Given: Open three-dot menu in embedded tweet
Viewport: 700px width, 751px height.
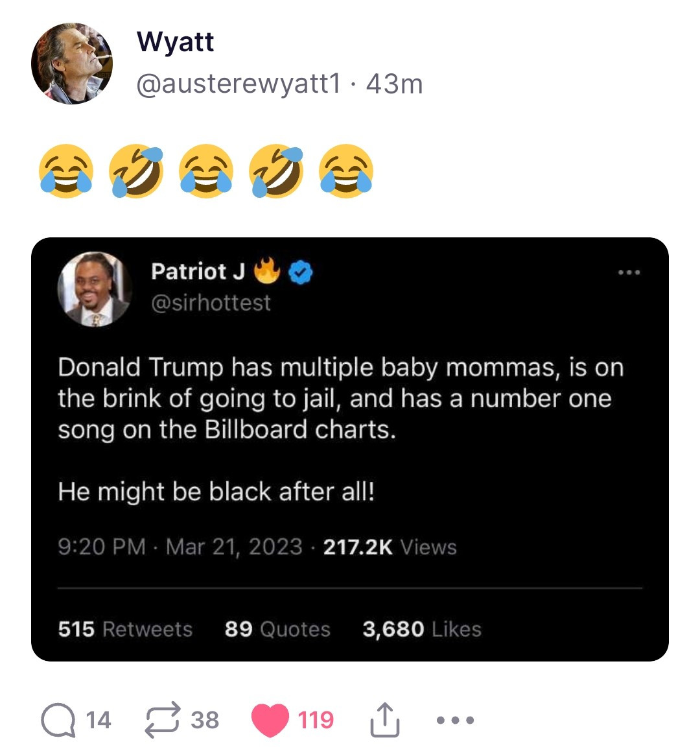Looking at the screenshot, I should [x=629, y=272].
